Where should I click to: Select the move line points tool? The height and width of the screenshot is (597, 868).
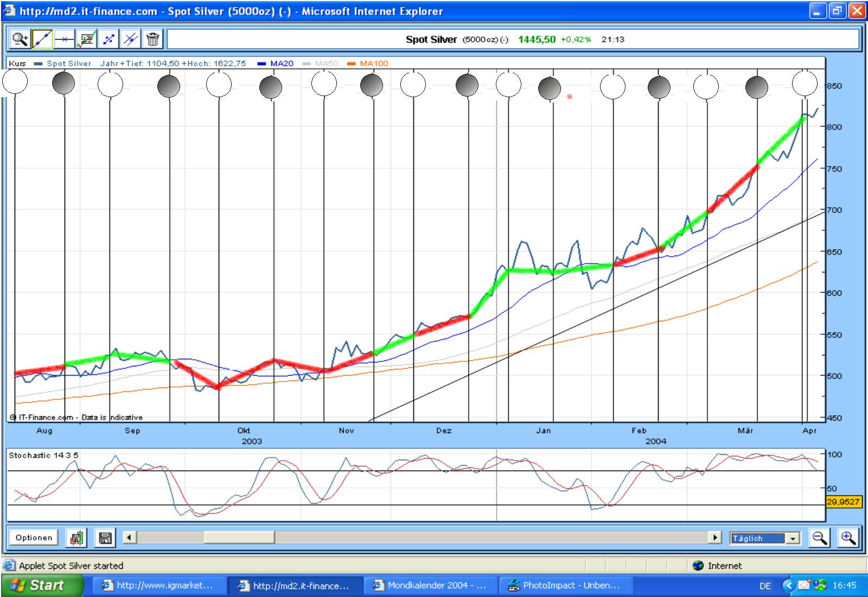[109, 39]
